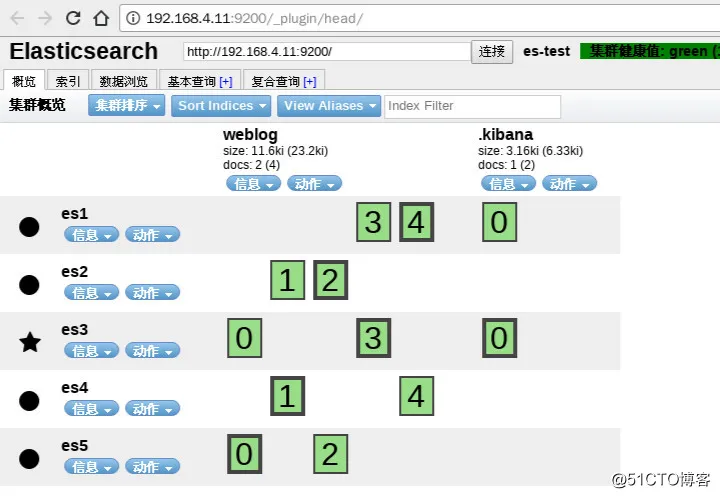Click the es5 node name
720x498 pixels.
[x=74, y=445]
